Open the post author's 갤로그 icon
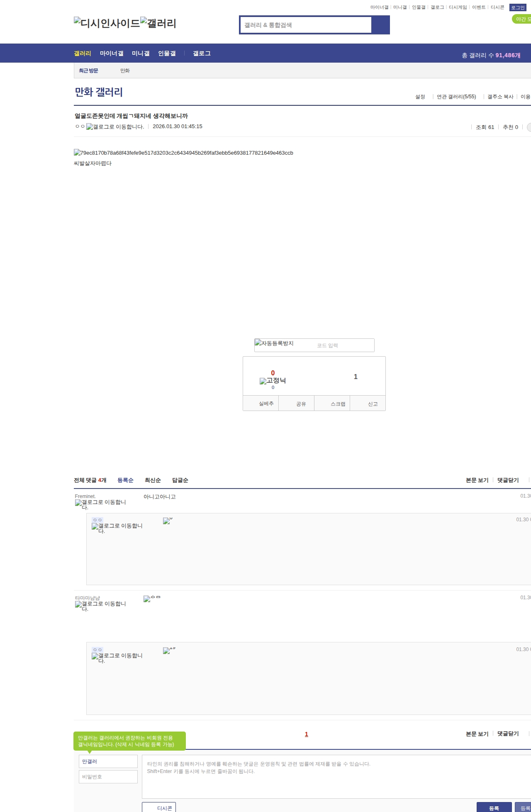Image resolution: width=531 pixels, height=812 pixels. click(x=115, y=127)
